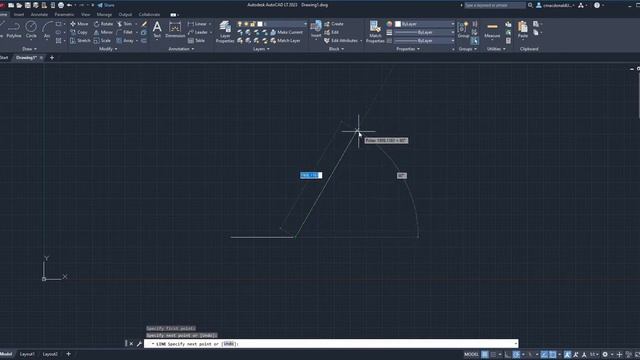Open the lineweight ByLayer dropdown
This screenshot has width=640, height=360.
click(424, 32)
